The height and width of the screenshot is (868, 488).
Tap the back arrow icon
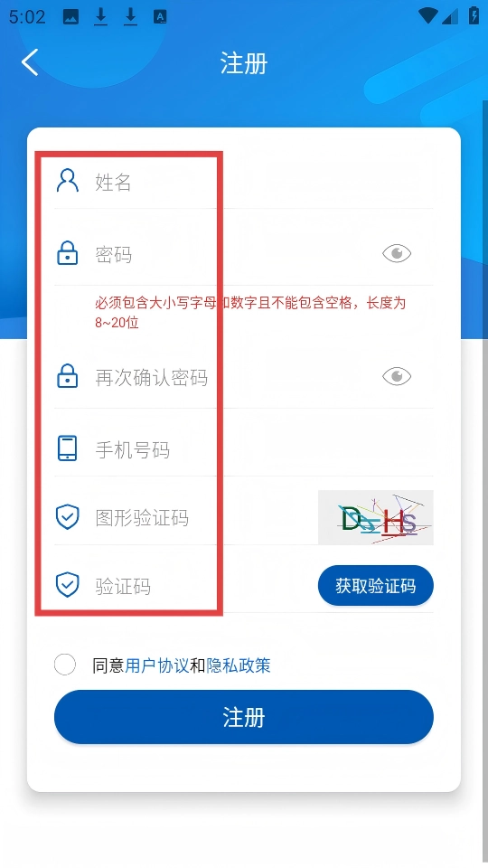(x=30, y=62)
